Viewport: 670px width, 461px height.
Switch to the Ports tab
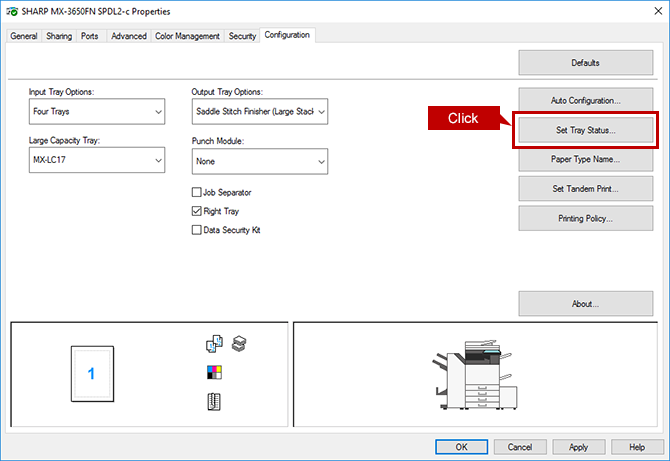(x=90, y=36)
